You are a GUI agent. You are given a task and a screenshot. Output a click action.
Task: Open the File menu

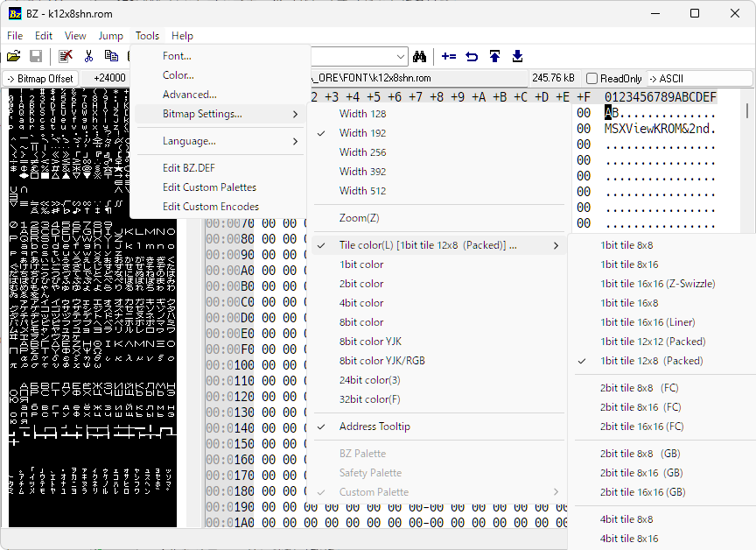point(15,36)
